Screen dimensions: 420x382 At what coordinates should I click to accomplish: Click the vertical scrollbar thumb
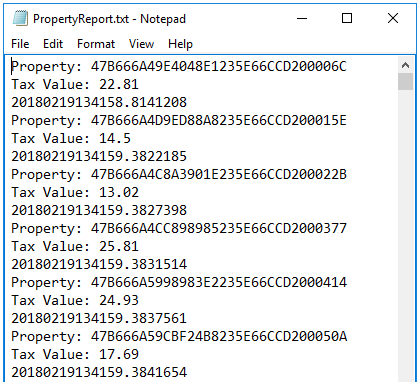[x=405, y=81]
